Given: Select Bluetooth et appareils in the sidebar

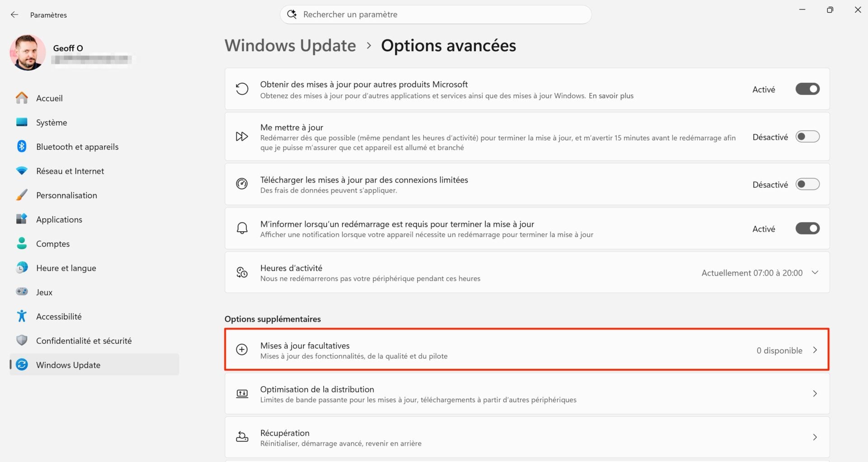Looking at the screenshot, I should pyautogui.click(x=77, y=147).
